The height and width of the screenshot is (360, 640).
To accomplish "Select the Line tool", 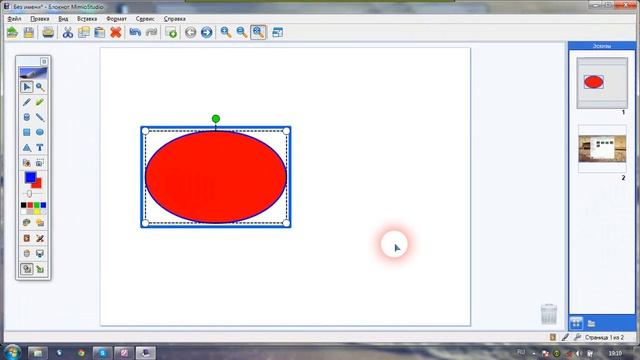I will click(40, 118).
